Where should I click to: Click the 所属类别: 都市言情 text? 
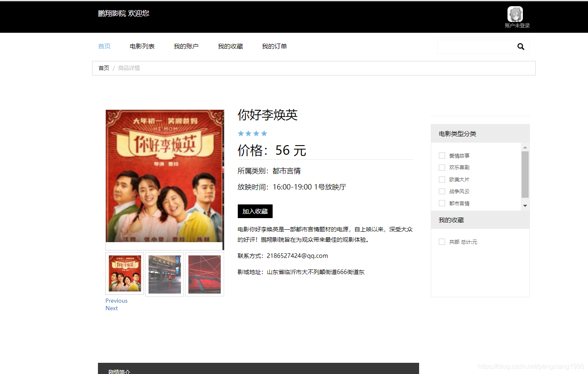click(269, 171)
